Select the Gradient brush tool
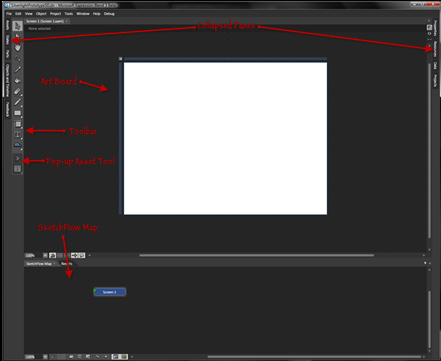This screenshot has width=441, height=361. [x=18, y=91]
